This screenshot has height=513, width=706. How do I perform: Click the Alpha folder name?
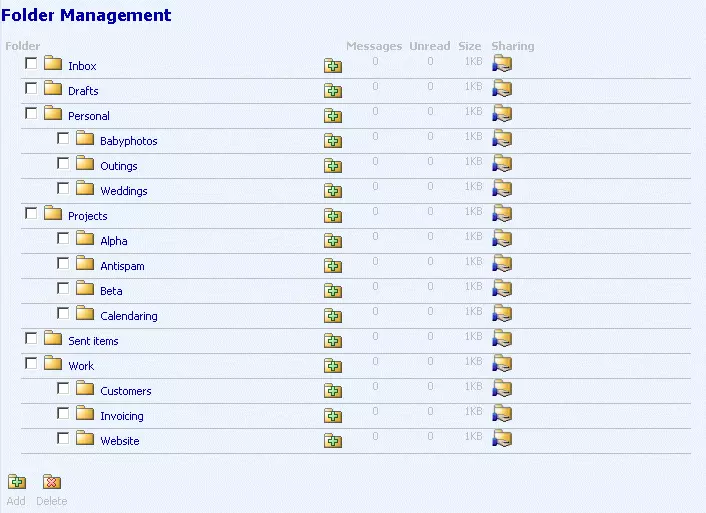(x=114, y=241)
